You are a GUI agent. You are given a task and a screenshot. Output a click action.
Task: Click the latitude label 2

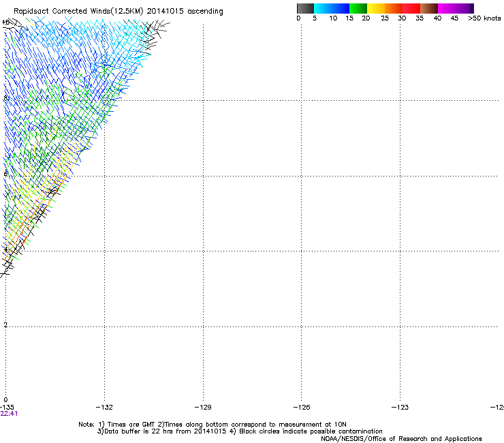[5, 325]
